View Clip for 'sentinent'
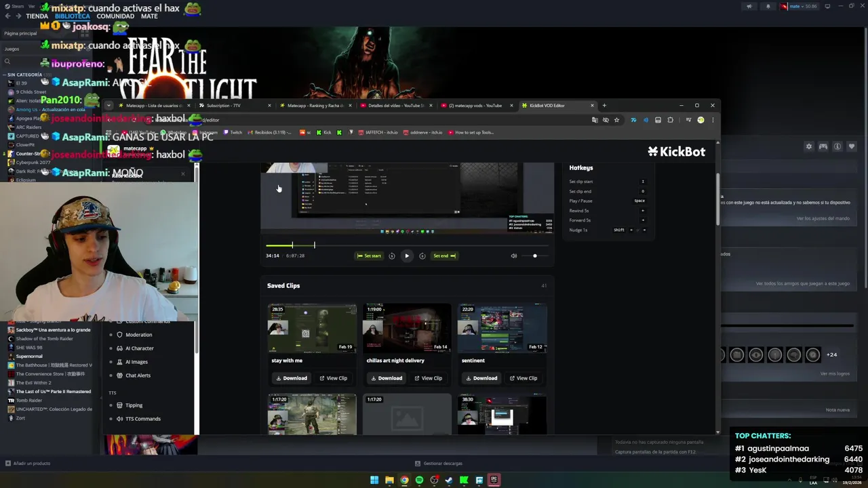Screen dimensions: 868x488 pos(524,378)
